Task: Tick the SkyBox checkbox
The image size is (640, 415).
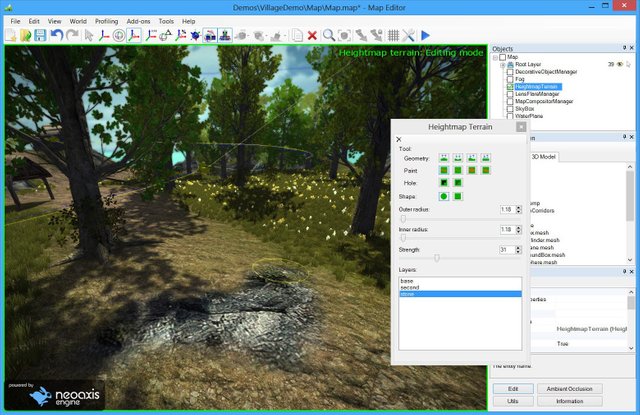Action: click(510, 109)
